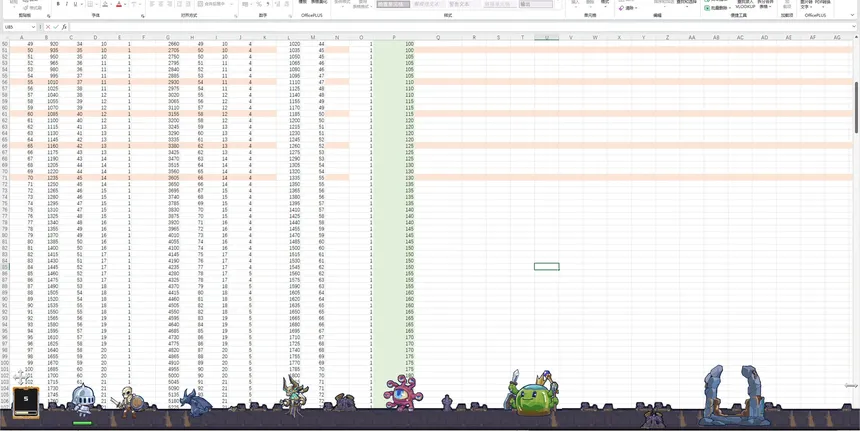This screenshot has width=860, height=431.
Task: Click the increase decimal icon
Action: click(278, 4)
